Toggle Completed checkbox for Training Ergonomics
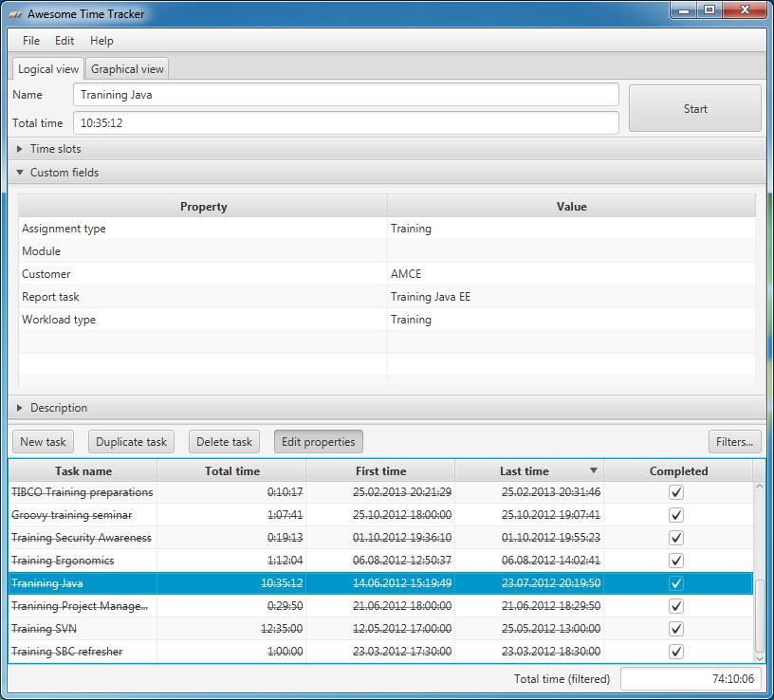774x700 pixels. coord(675,561)
